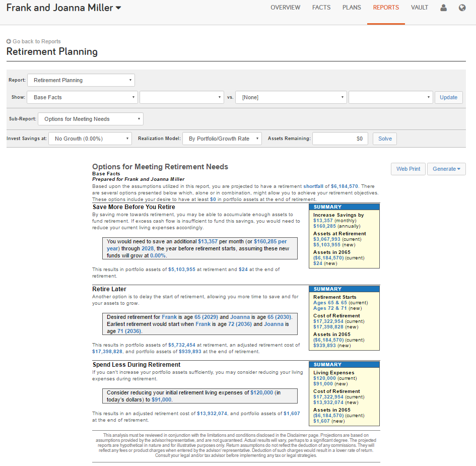The height and width of the screenshot is (466, 476).
Task: Click '72 (2036)' earliest retirement age
Action: (240, 324)
